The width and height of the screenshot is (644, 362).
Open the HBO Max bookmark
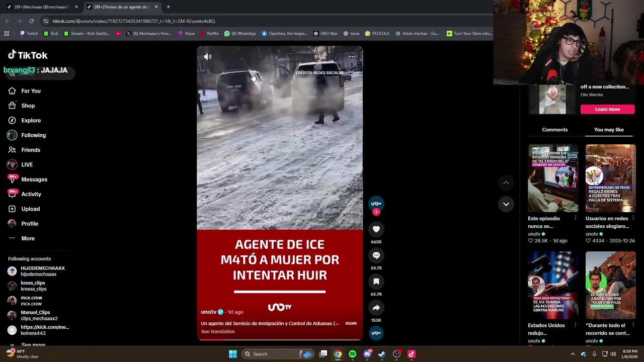(326, 34)
